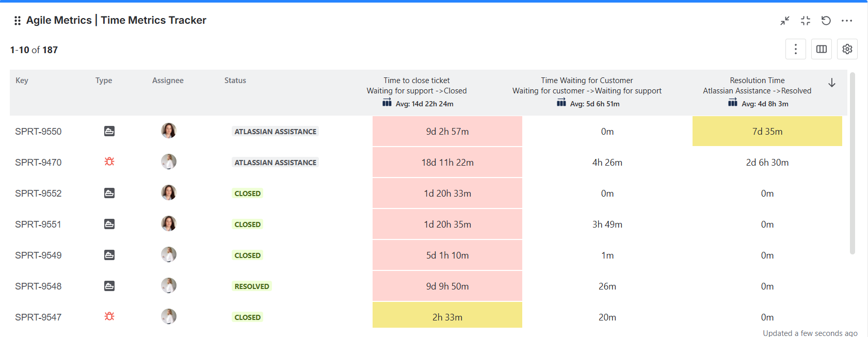Click the Time to close ticket column header
The width and height of the screenshot is (868, 337).
pos(416,81)
